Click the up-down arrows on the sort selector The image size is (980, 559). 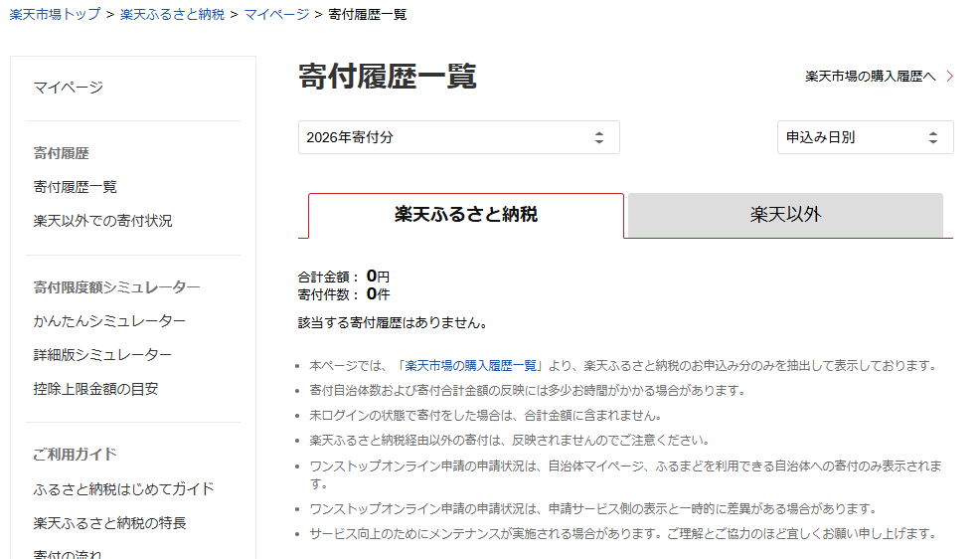933,137
